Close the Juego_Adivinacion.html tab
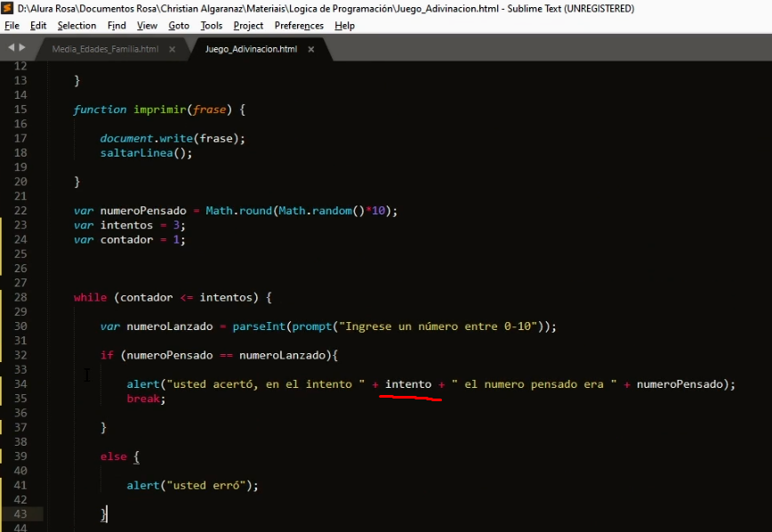 pos(310,49)
